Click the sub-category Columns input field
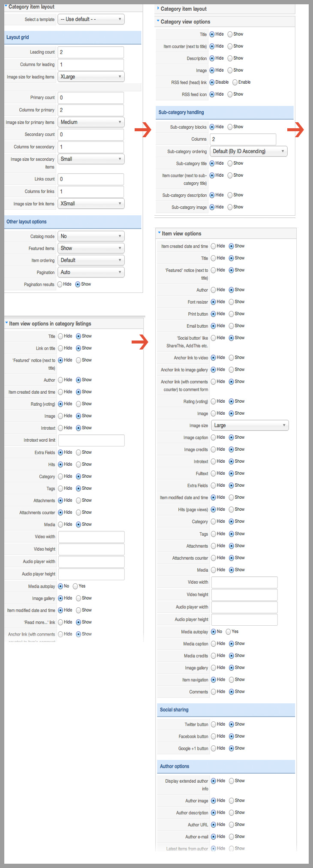This screenshot has height=868, width=313. point(243,139)
